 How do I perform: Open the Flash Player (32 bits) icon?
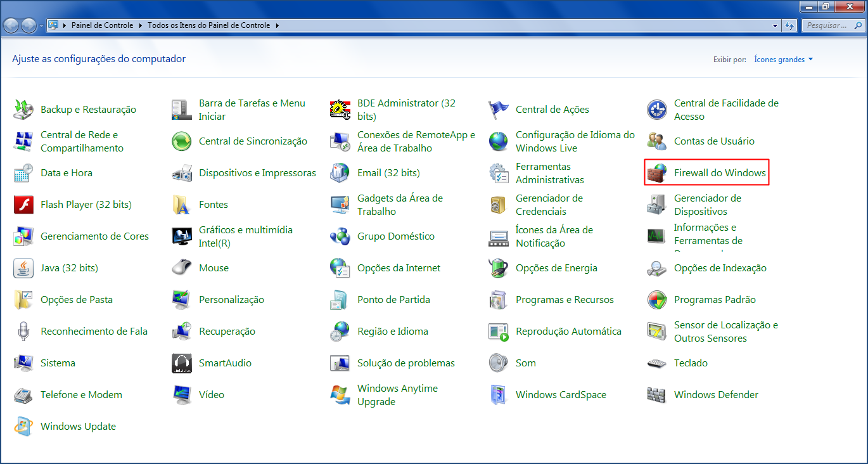[23, 205]
